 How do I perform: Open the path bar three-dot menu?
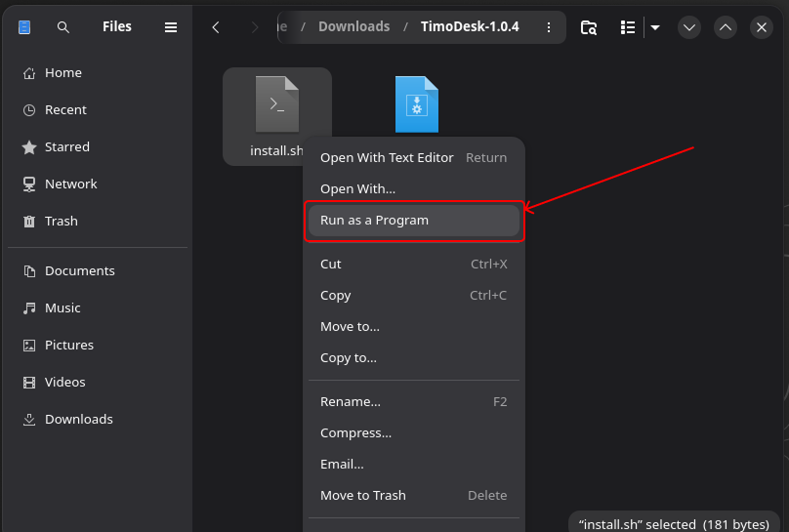(x=549, y=27)
